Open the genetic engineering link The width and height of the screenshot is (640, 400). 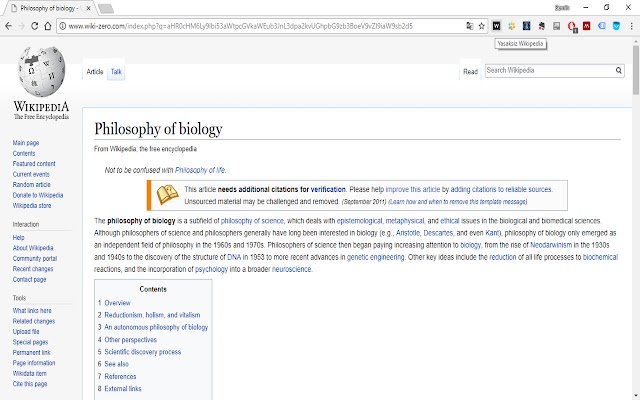point(376,257)
